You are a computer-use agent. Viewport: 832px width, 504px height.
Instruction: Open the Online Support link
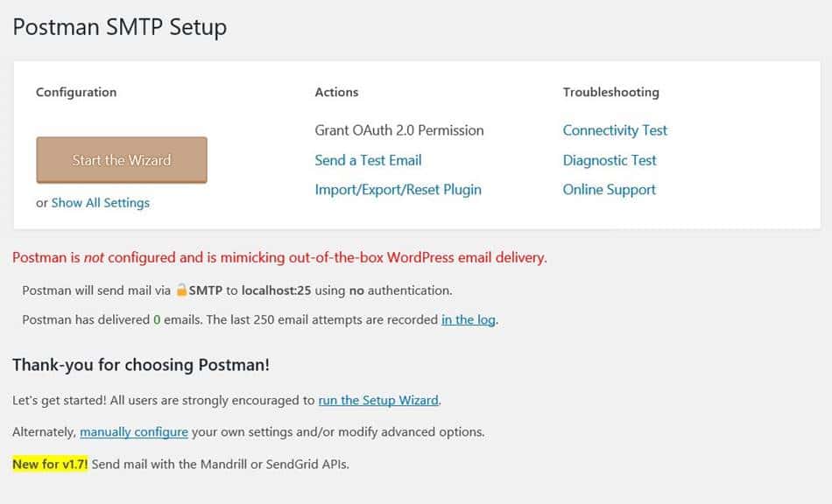coord(610,190)
